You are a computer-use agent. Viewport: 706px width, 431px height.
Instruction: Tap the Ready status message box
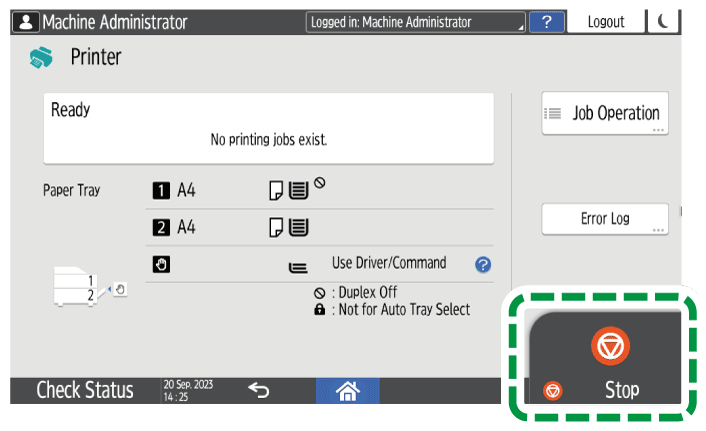click(x=268, y=128)
